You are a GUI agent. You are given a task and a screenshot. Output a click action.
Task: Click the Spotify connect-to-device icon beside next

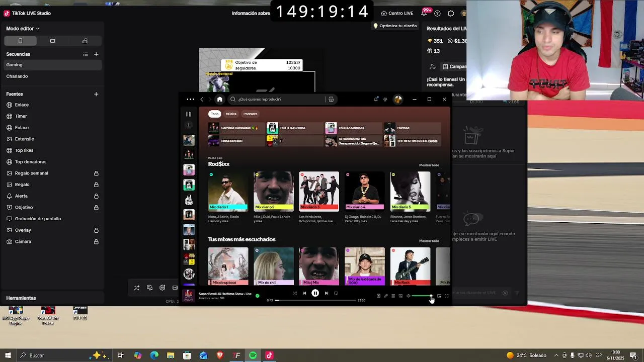336,293
